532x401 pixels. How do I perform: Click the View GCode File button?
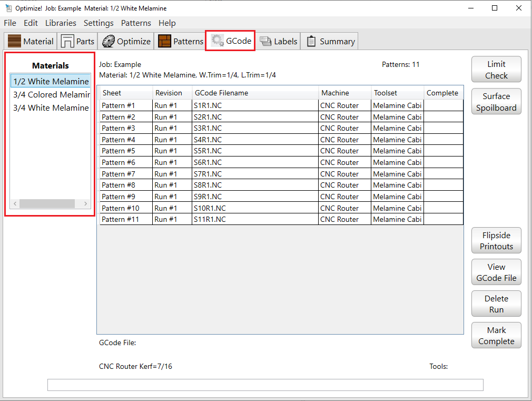(496, 272)
